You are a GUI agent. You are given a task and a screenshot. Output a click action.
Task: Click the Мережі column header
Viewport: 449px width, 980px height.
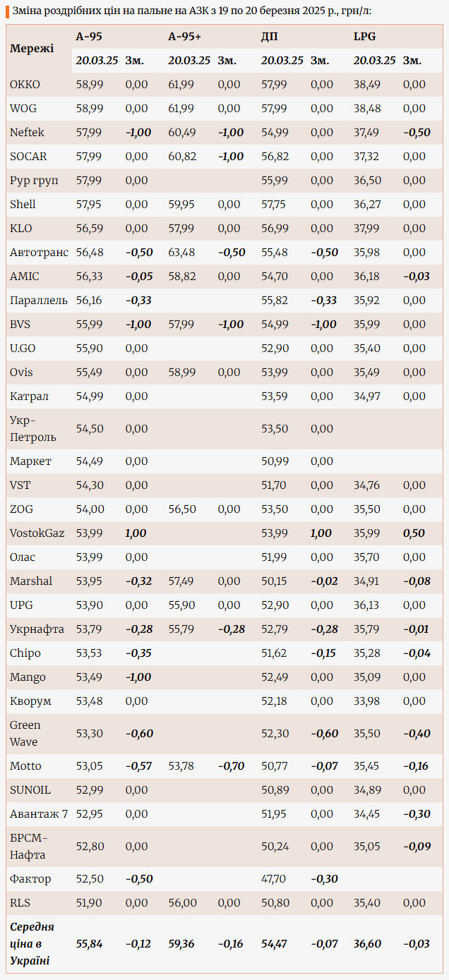(x=31, y=49)
